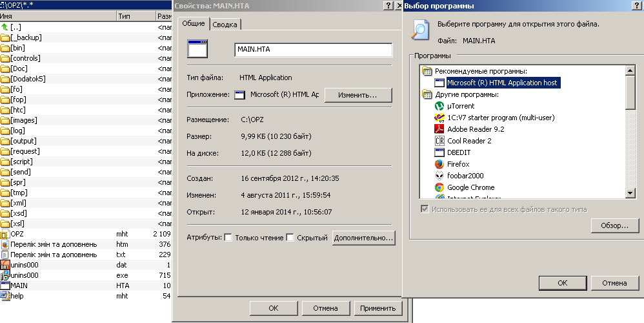Pick the Firefox icon in programs list
644x323 pixels.
pos(439,164)
